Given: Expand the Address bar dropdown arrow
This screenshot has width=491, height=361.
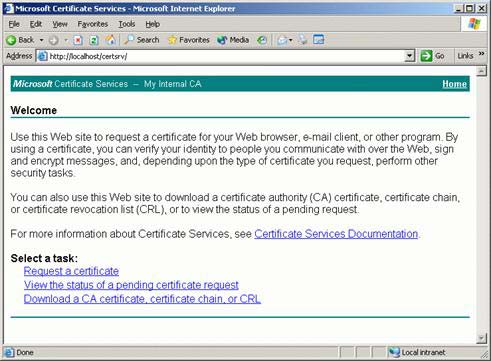Looking at the screenshot, I should pyautogui.click(x=410, y=56).
